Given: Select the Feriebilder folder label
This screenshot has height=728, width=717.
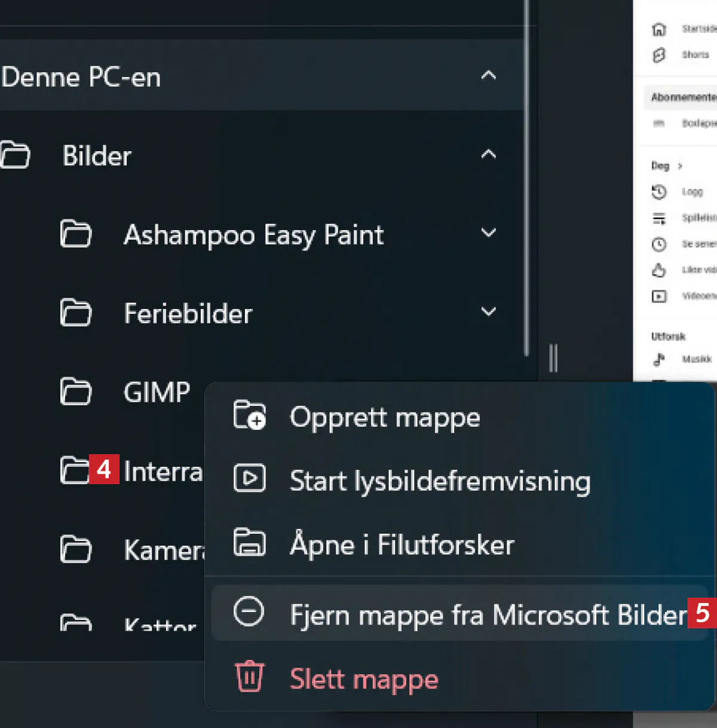Looking at the screenshot, I should click(x=188, y=313).
